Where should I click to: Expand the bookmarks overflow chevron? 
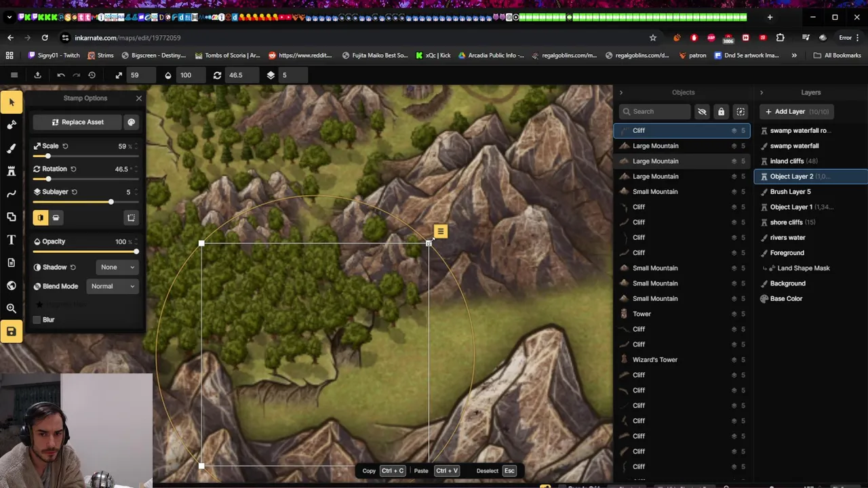click(x=794, y=56)
